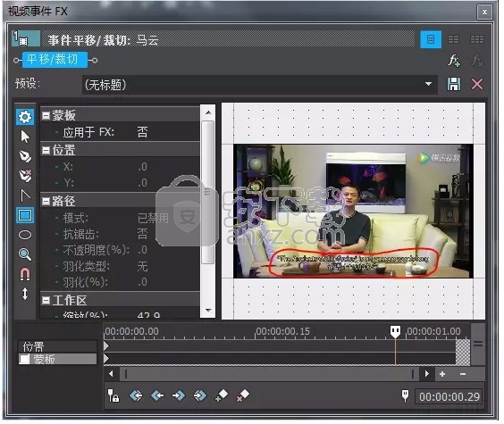Go to next keyframe arrow
Screen dimensions: 504x424
pos(179,395)
